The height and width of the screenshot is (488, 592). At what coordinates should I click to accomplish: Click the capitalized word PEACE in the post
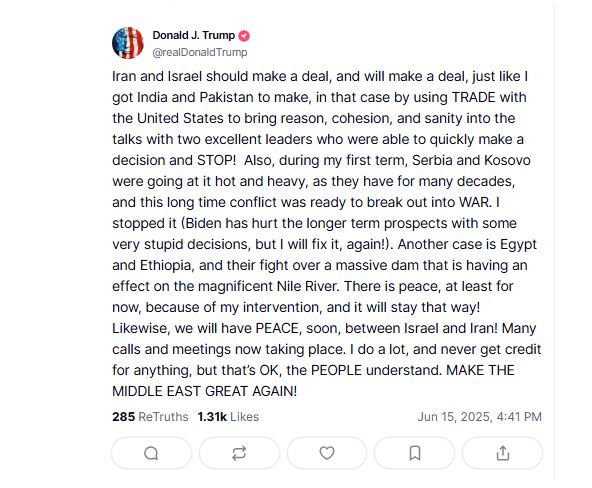pos(278,328)
